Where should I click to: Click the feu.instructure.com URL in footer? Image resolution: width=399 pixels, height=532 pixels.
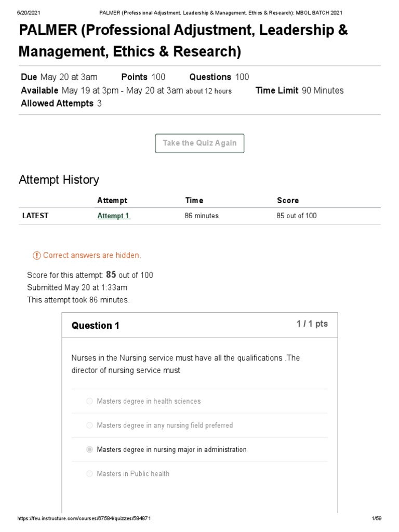(x=84, y=518)
